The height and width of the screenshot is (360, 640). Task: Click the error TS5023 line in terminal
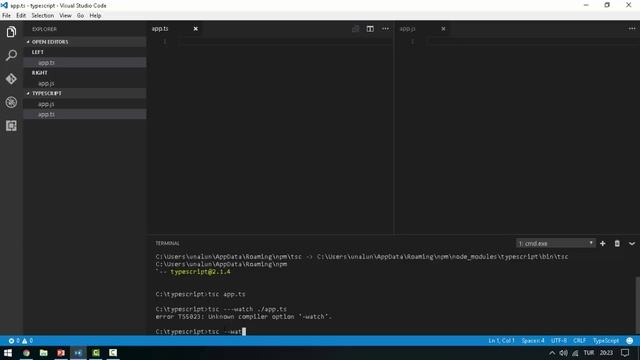pyautogui.click(x=244, y=316)
